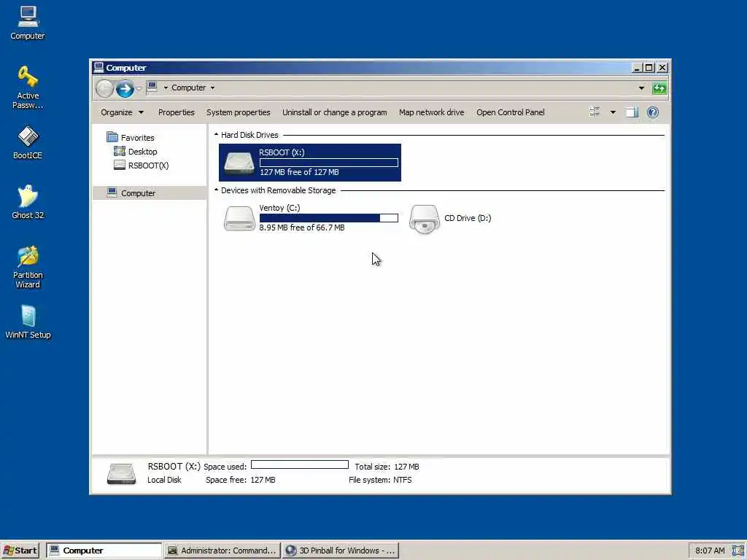This screenshot has height=560, width=747.
Task: Open RSBOOT(X) in the Favorites list
Action: [142, 166]
